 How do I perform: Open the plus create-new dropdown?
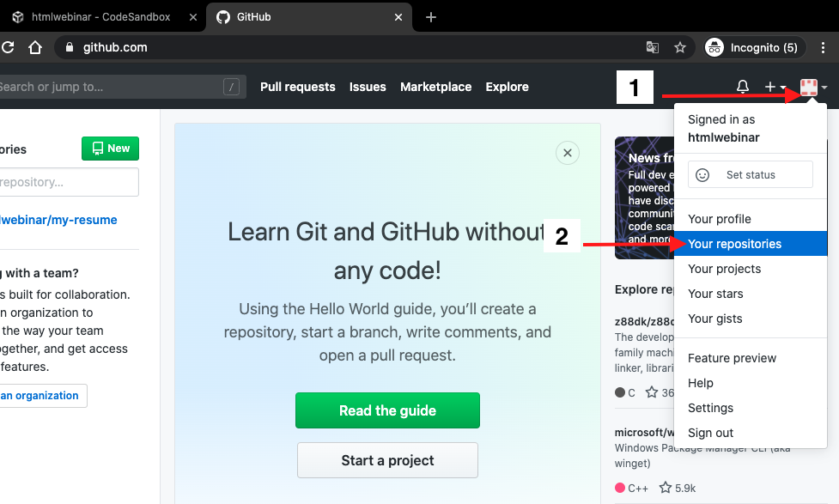(775, 87)
